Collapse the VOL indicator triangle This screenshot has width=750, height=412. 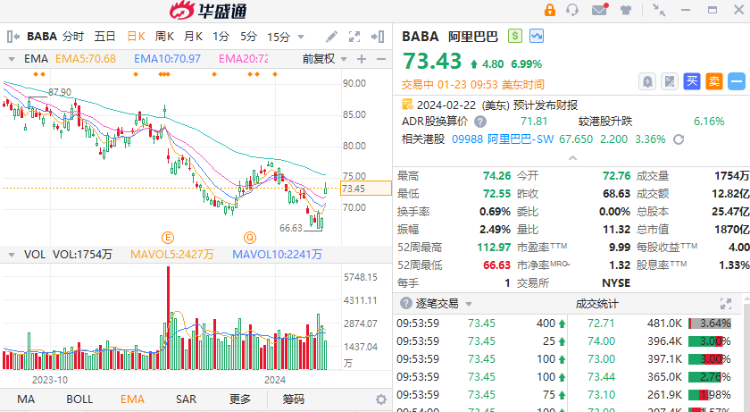tap(11, 255)
